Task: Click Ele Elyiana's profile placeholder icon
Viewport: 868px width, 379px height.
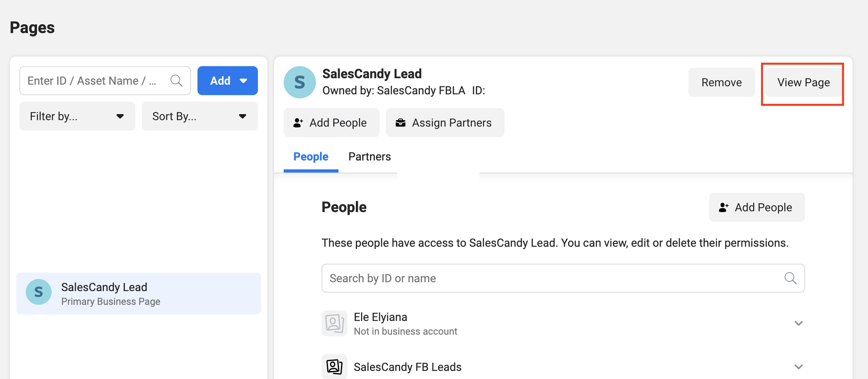Action: click(334, 323)
